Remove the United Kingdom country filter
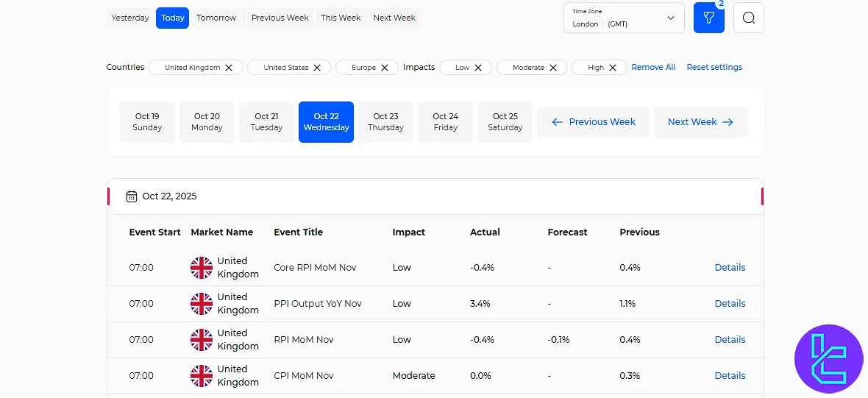The image size is (868, 398). (229, 68)
